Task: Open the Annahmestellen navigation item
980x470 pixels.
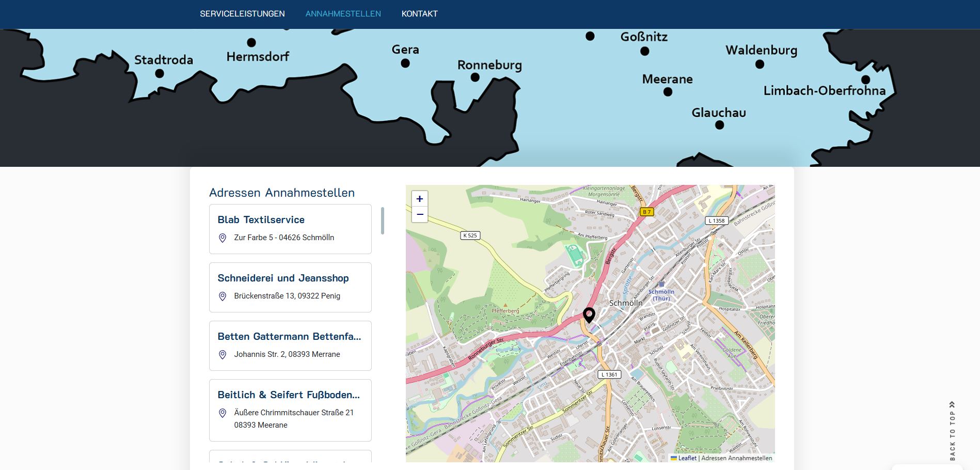Action: click(343, 14)
